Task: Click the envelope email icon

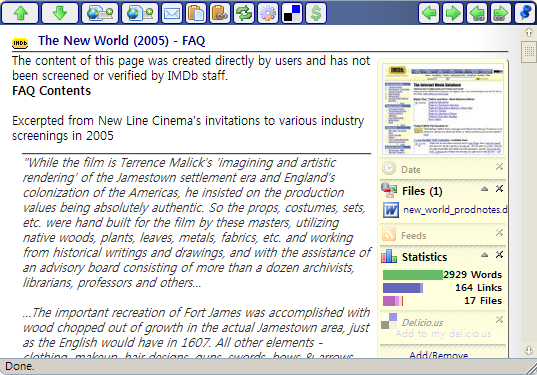Action: tap(172, 13)
